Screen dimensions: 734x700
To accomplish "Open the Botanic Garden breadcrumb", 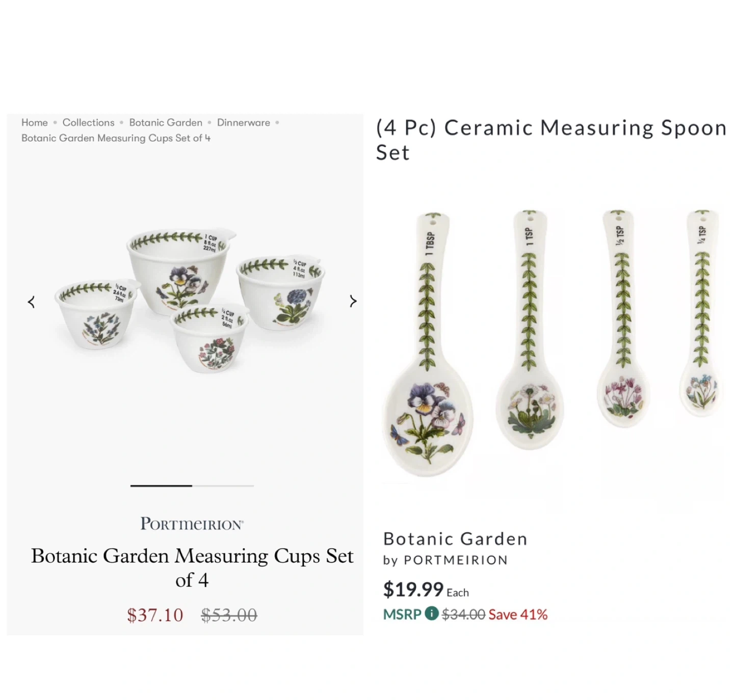I will tap(166, 123).
